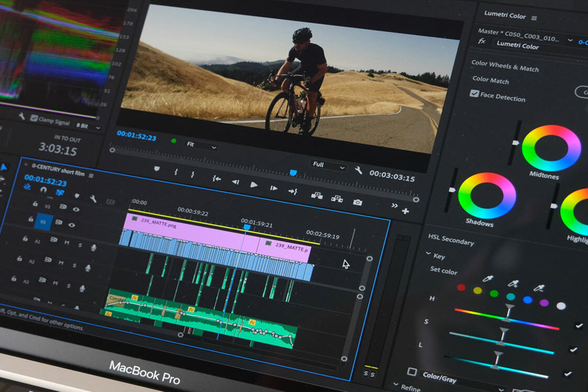Uncheck the Face Detection checkbox
588x392 pixels.
coord(474,94)
